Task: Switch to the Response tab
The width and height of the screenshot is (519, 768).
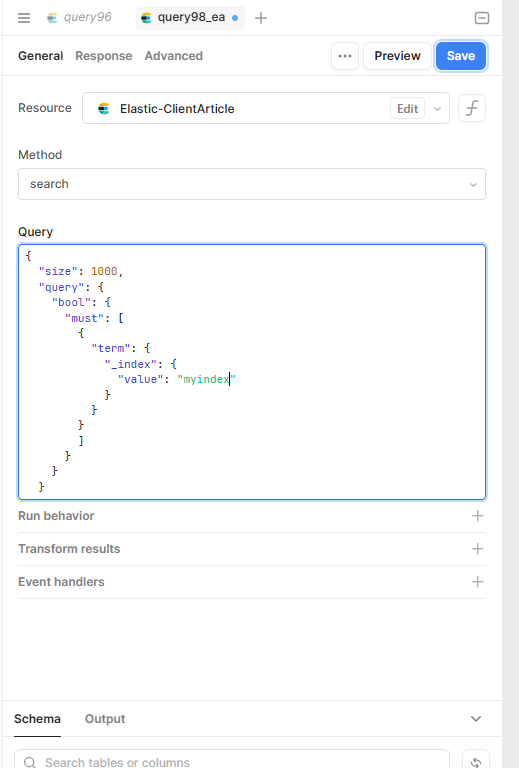Action: 104,56
